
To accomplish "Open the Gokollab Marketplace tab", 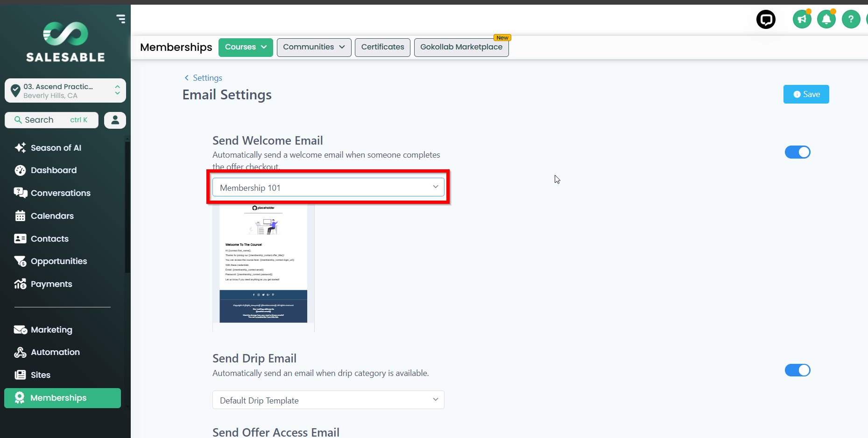I will (x=461, y=47).
